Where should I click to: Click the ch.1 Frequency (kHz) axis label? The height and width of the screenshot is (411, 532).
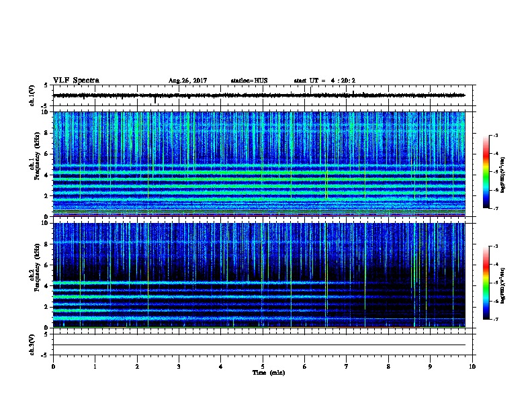35,156
